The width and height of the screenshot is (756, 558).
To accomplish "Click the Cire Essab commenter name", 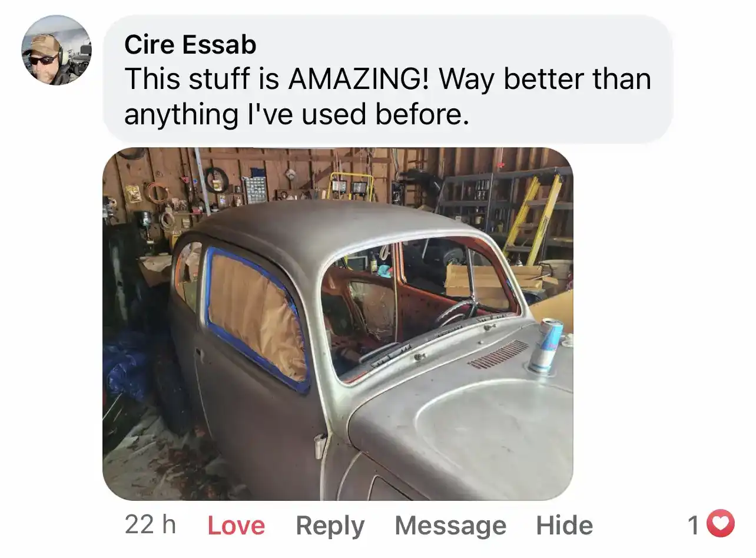I will (190, 45).
